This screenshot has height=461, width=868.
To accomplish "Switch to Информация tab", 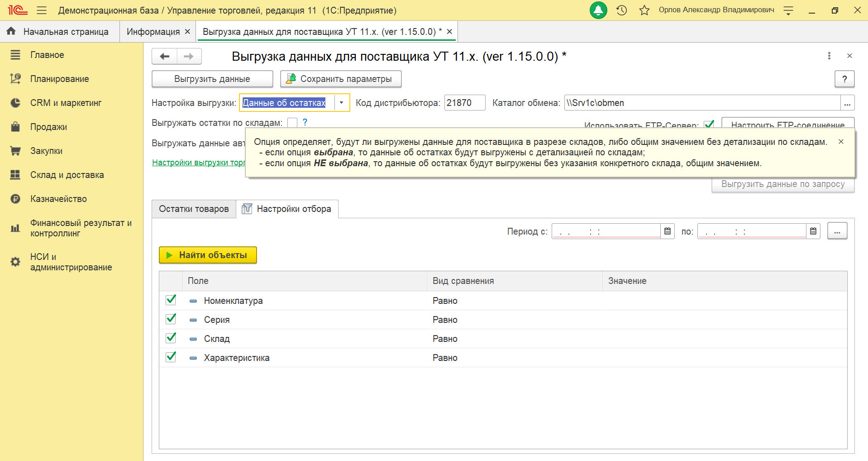I will 153,32.
